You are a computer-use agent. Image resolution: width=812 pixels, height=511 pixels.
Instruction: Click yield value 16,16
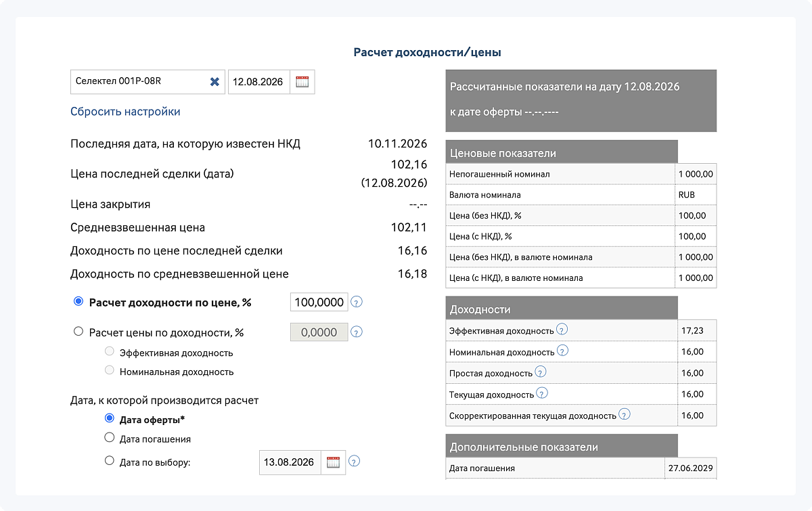click(413, 250)
